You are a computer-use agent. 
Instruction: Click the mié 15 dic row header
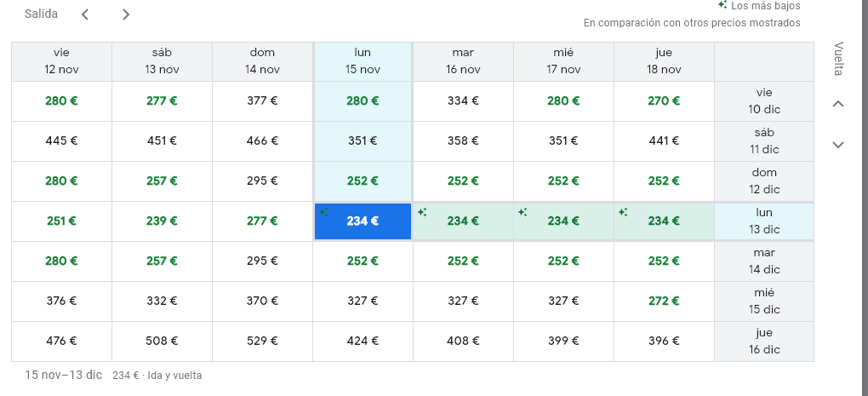(x=764, y=301)
